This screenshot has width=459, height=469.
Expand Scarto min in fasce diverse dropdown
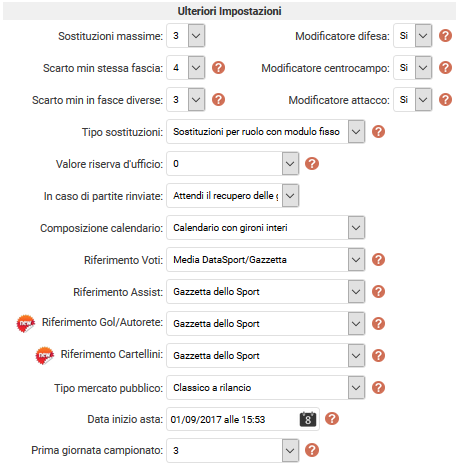[x=186, y=100]
